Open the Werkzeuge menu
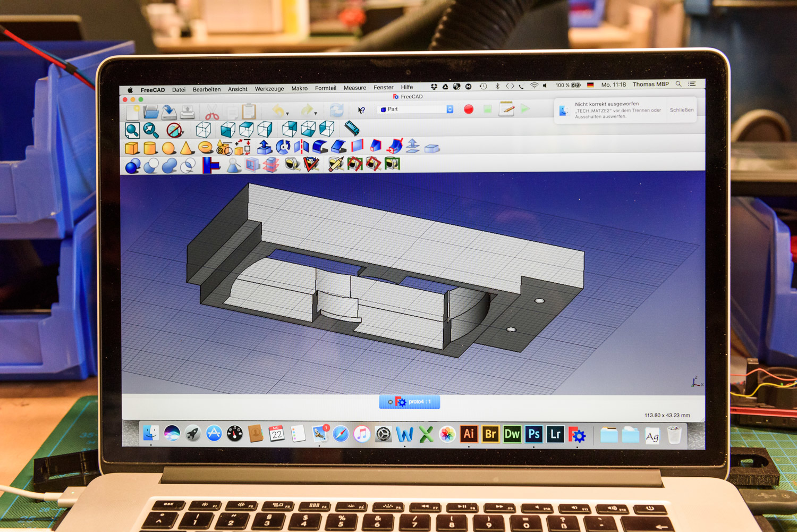This screenshot has height=532, width=797. pyautogui.click(x=269, y=89)
